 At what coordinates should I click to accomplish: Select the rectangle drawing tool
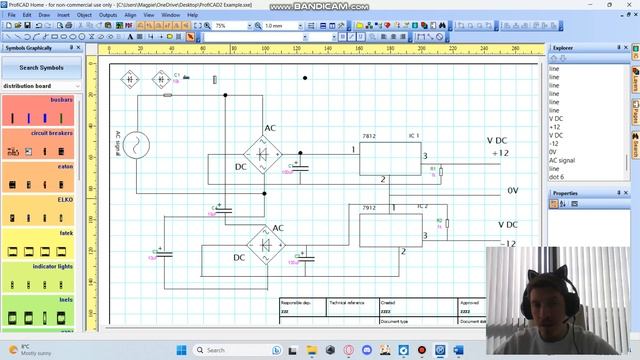tap(54, 37)
